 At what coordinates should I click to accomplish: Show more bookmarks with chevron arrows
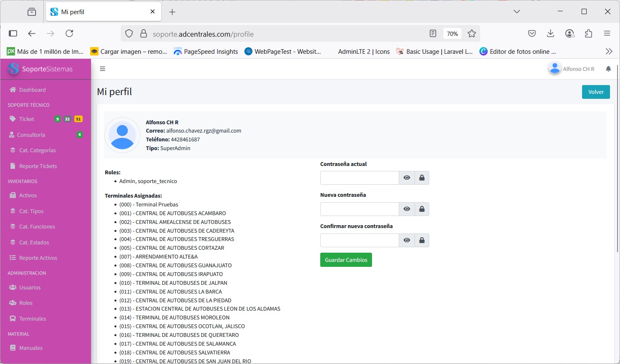(609, 51)
